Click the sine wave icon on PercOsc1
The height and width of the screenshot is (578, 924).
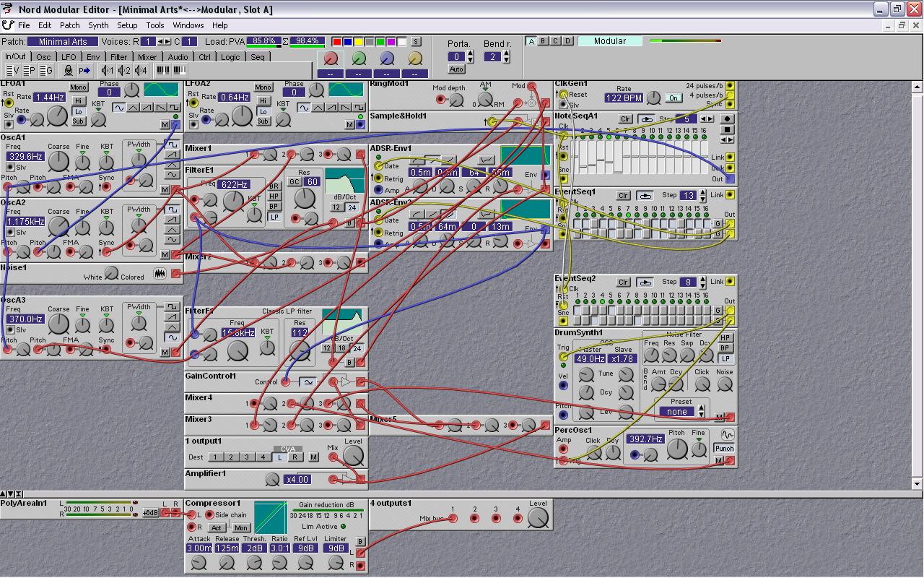726,435
